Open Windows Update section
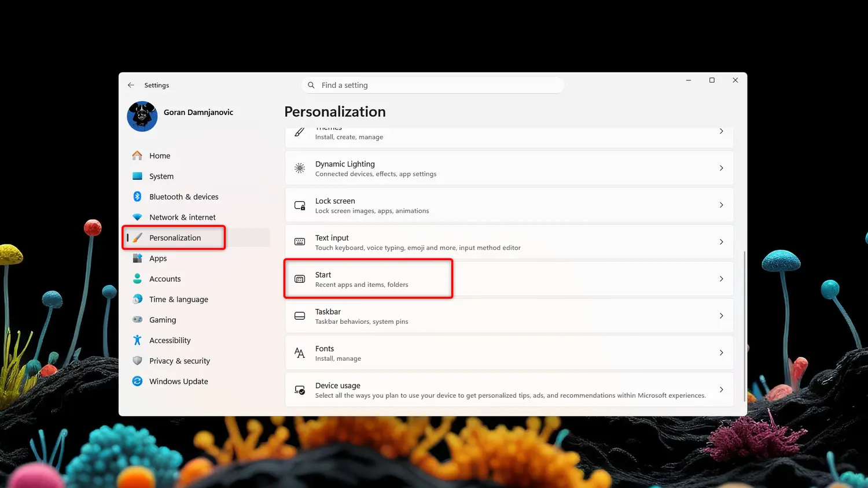868x488 pixels. tap(198, 382)
